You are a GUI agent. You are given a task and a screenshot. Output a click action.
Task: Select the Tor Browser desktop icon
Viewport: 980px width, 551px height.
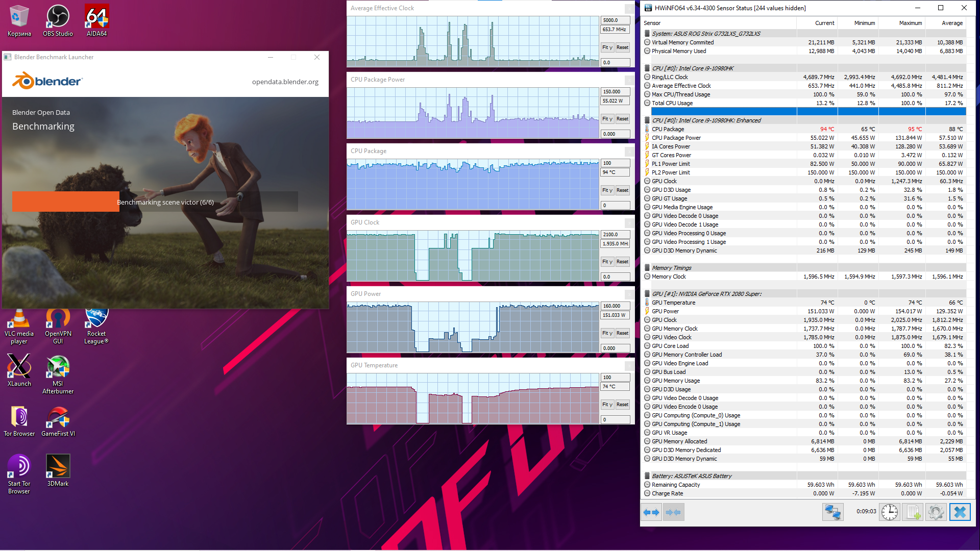click(x=19, y=421)
